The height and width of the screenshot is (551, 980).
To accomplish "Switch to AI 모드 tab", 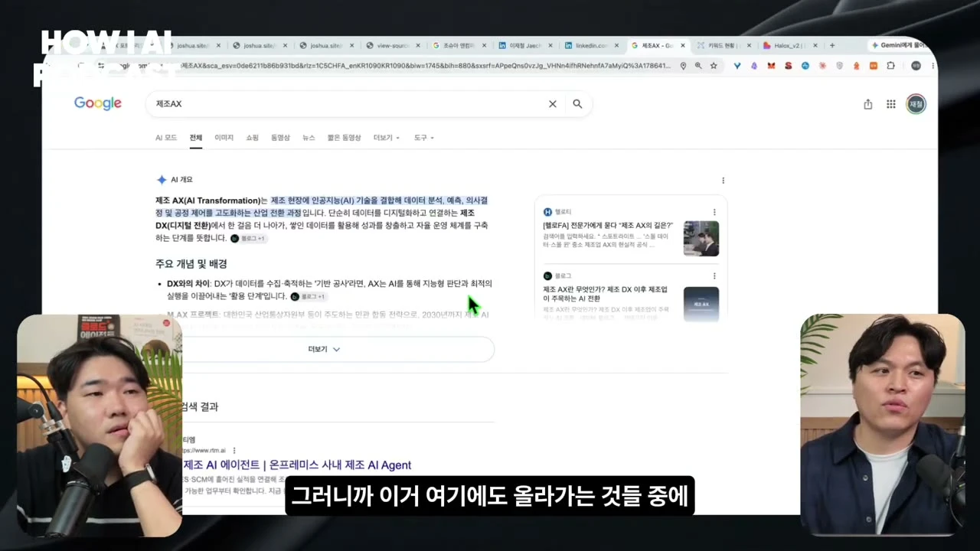I will click(x=166, y=138).
